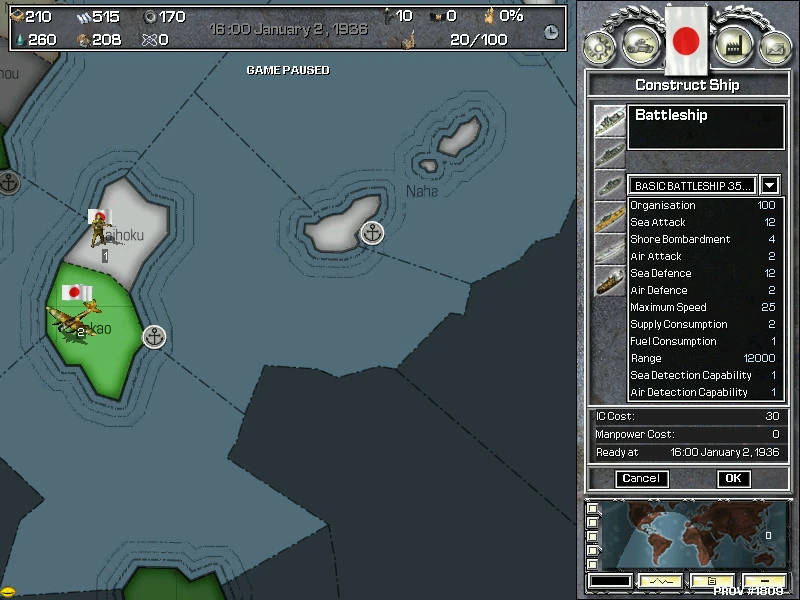Click the bottom minimap side toggle
The image size is (800, 600).
click(592, 561)
